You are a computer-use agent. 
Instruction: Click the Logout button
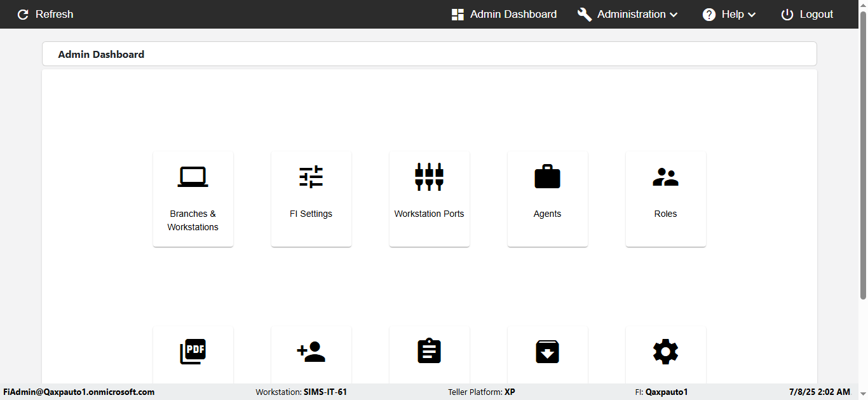tap(807, 14)
